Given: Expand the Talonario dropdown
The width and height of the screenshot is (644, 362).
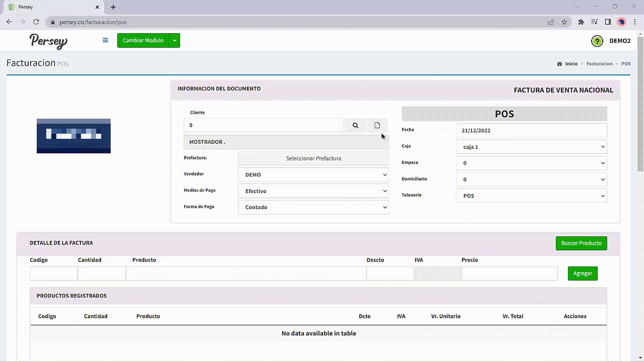Looking at the screenshot, I should [x=531, y=196].
